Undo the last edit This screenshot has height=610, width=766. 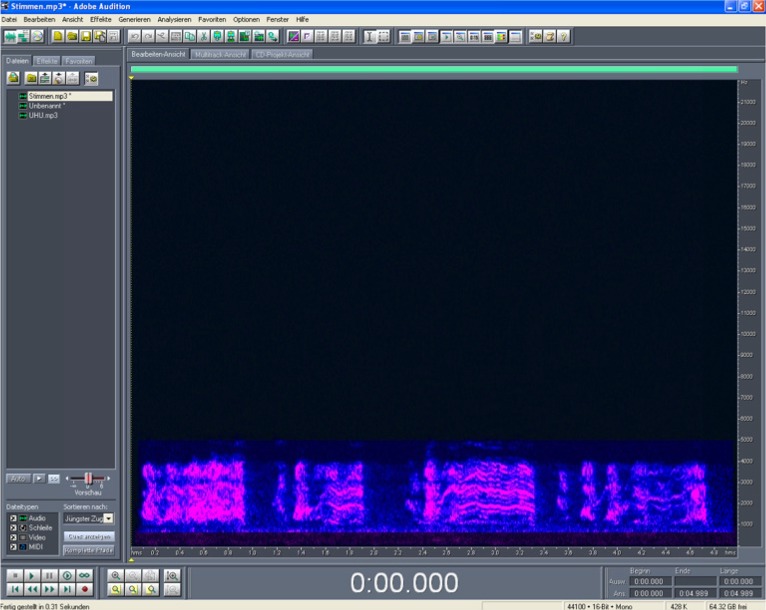tap(134, 37)
